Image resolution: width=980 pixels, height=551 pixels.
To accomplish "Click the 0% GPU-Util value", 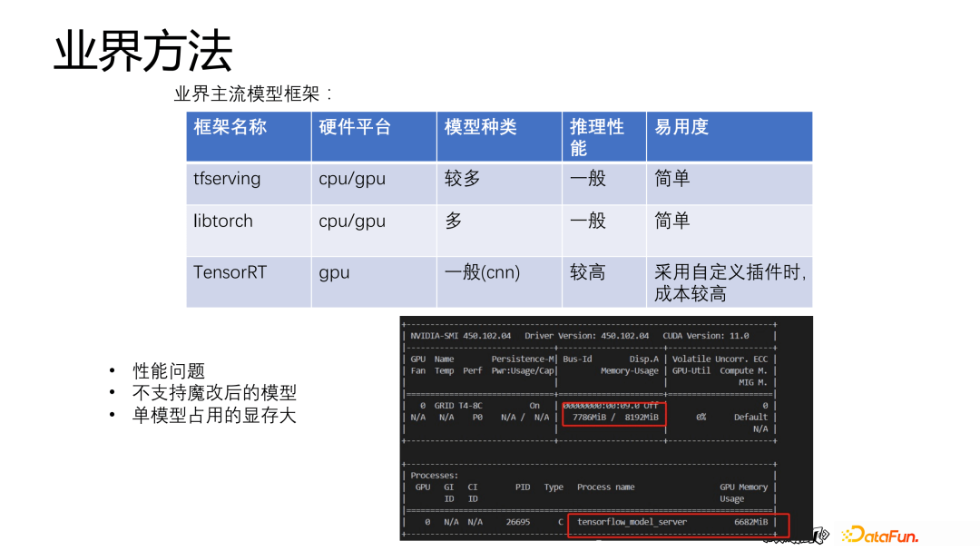I will [701, 418].
